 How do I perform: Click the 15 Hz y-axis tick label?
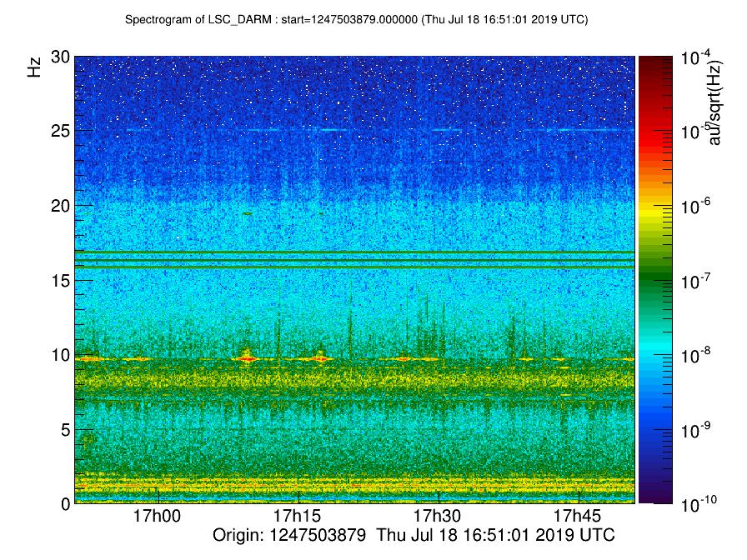[58, 280]
